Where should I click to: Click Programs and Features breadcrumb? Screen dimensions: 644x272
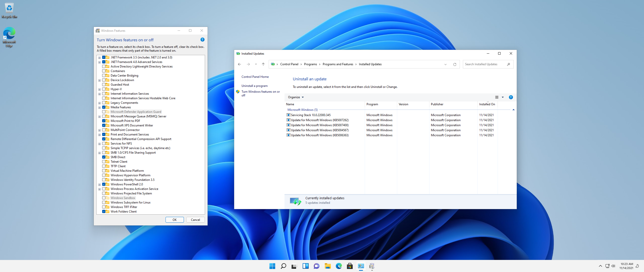coord(338,64)
